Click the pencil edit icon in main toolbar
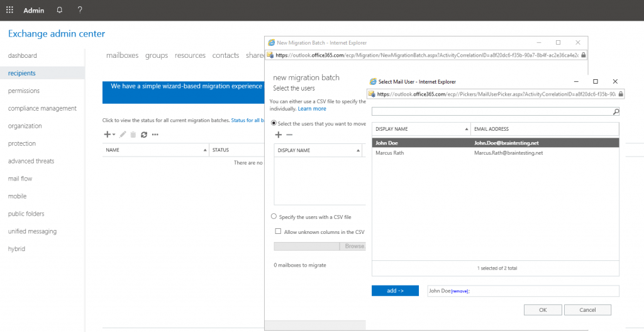 [123, 135]
